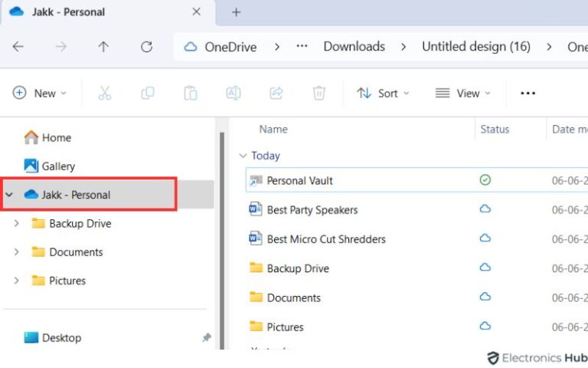Open a new tab with plus button

tap(236, 12)
